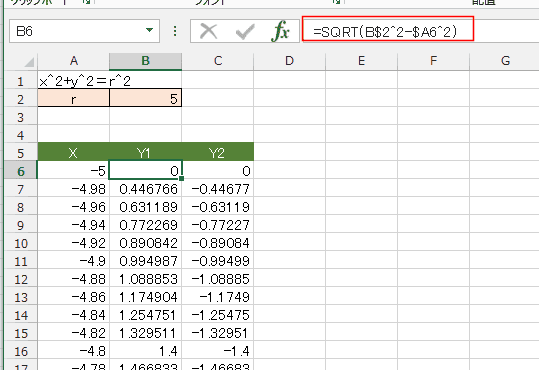Viewport: 539px width, 370px height.
Task: Click the Select All corner triangle
Action: pos(29,62)
